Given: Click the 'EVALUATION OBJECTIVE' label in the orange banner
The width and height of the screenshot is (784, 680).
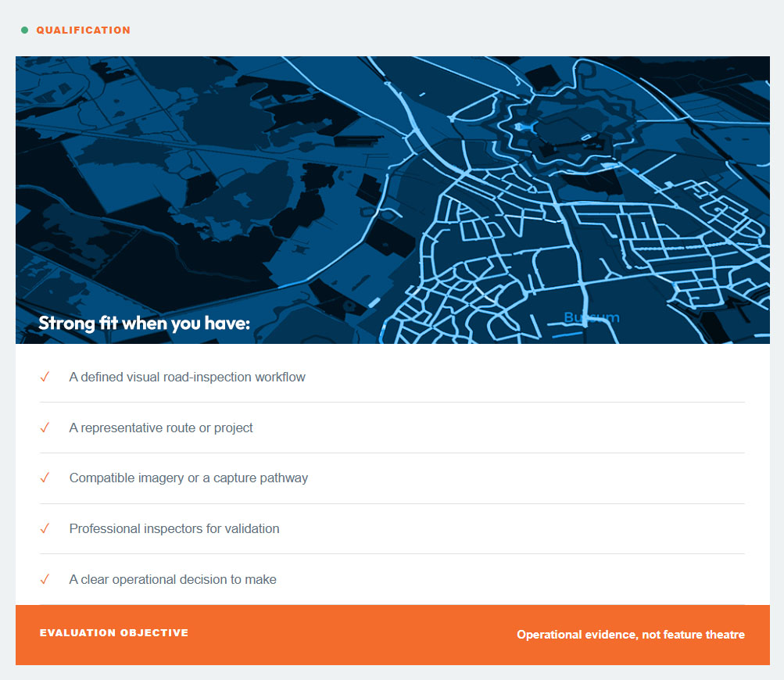Looking at the screenshot, I should click(x=114, y=633).
